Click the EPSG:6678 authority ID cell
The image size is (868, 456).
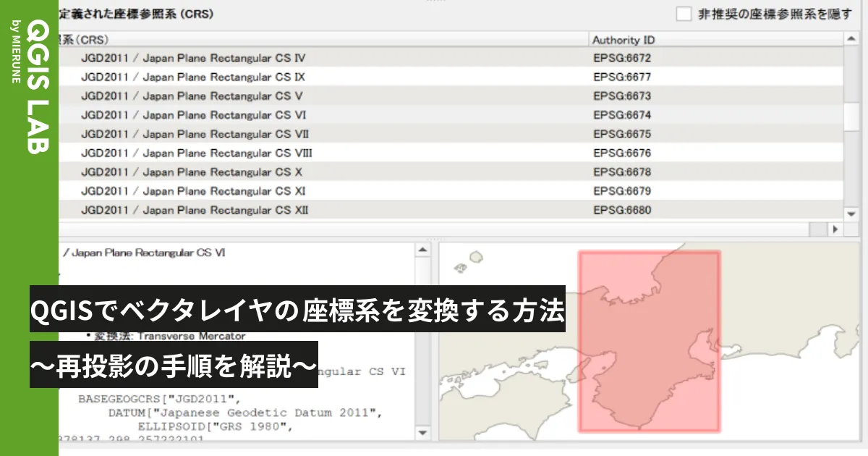pos(622,172)
